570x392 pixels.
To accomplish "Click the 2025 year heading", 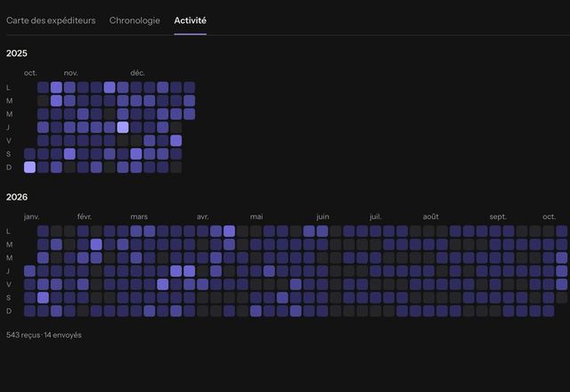I will click(17, 53).
